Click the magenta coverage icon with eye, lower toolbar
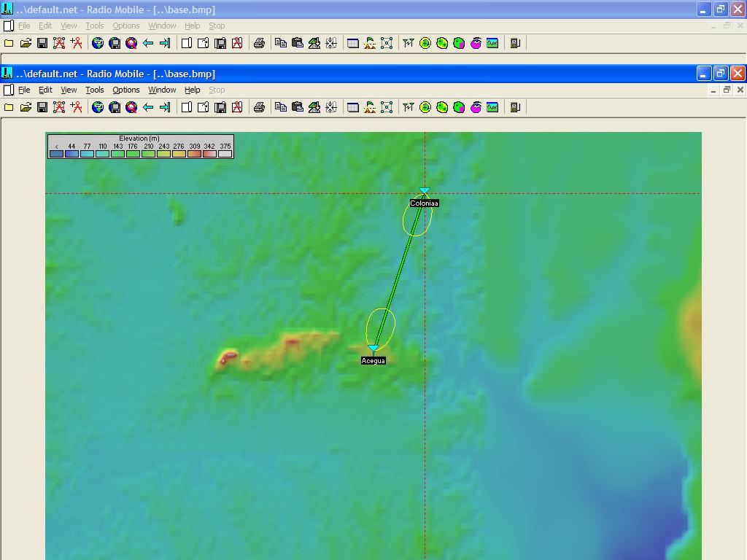Screen dimensions: 747x560 click(x=476, y=107)
